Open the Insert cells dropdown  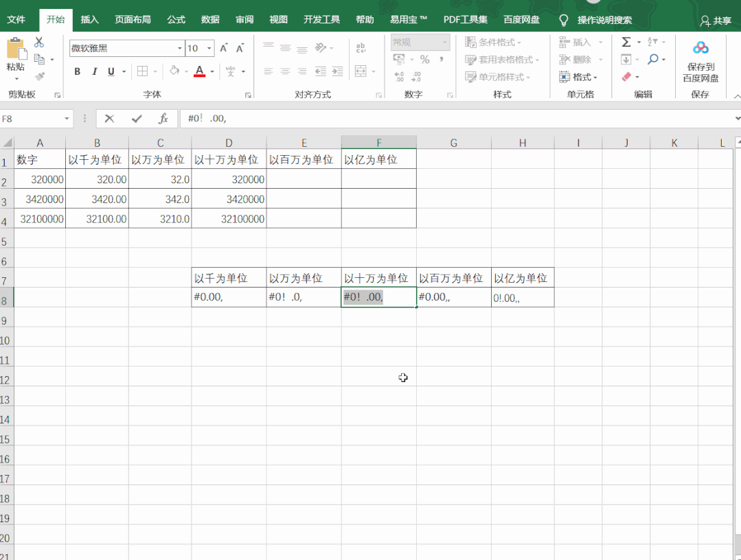601,42
